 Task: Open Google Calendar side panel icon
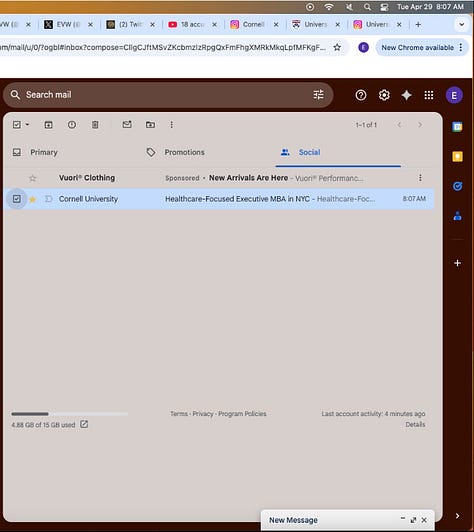point(457,127)
